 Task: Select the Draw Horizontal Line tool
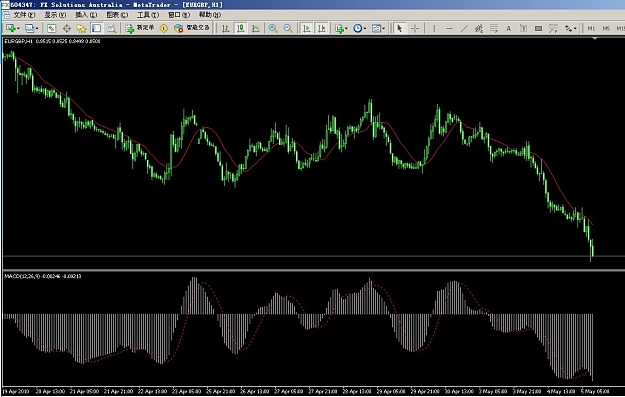pos(449,28)
